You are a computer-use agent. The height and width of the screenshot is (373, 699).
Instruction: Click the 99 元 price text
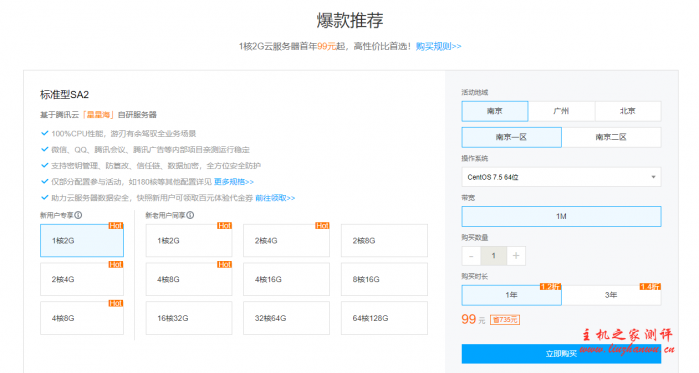(473, 320)
